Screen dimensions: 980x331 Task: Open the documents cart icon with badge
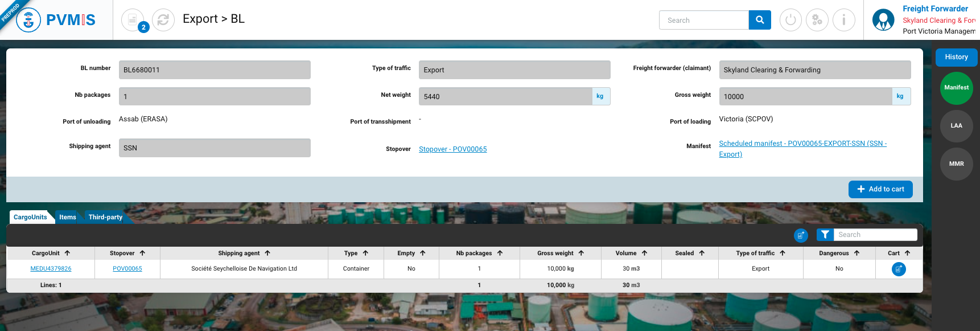[x=133, y=20]
